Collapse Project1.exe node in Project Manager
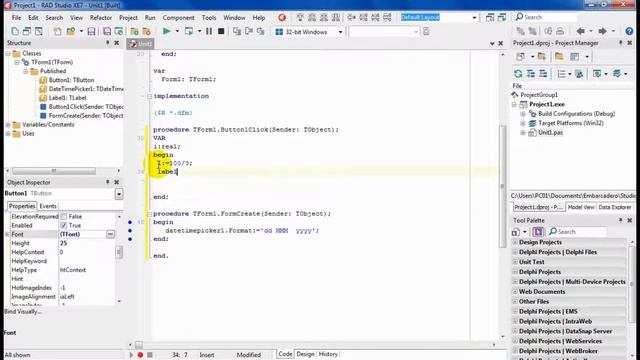640x360 pixels. (x=514, y=104)
